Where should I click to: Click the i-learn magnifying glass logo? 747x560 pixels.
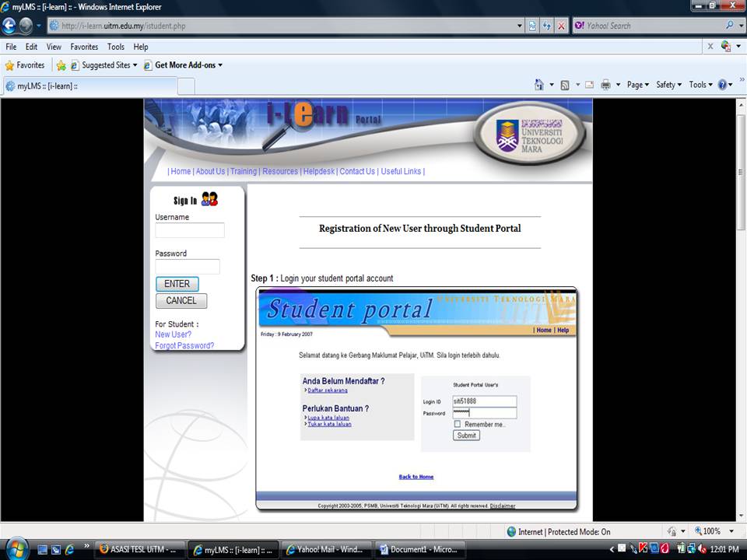(x=286, y=124)
